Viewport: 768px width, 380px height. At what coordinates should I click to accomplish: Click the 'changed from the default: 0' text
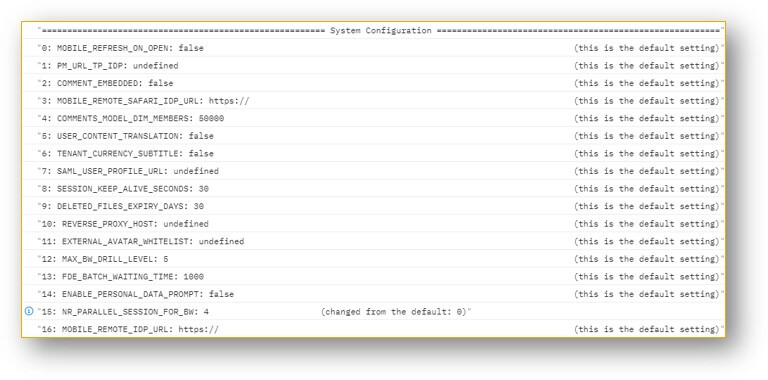tap(394, 311)
